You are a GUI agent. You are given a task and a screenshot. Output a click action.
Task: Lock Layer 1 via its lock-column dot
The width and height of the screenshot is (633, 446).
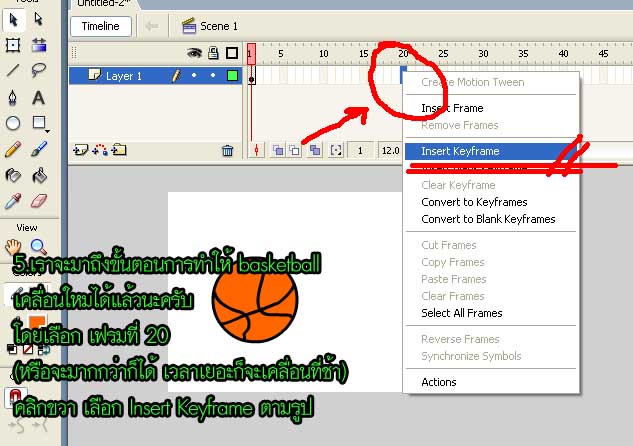(213, 75)
